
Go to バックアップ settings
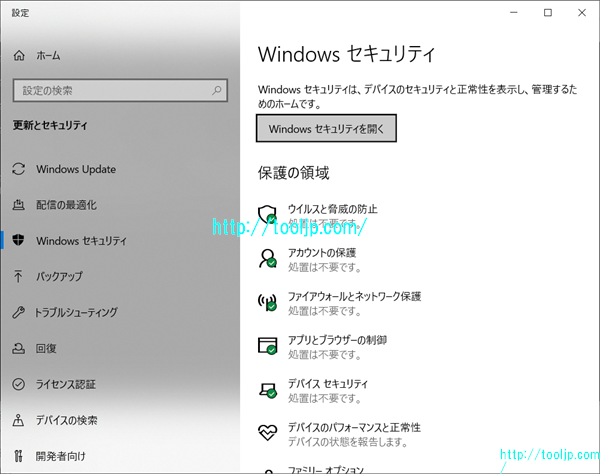59,276
